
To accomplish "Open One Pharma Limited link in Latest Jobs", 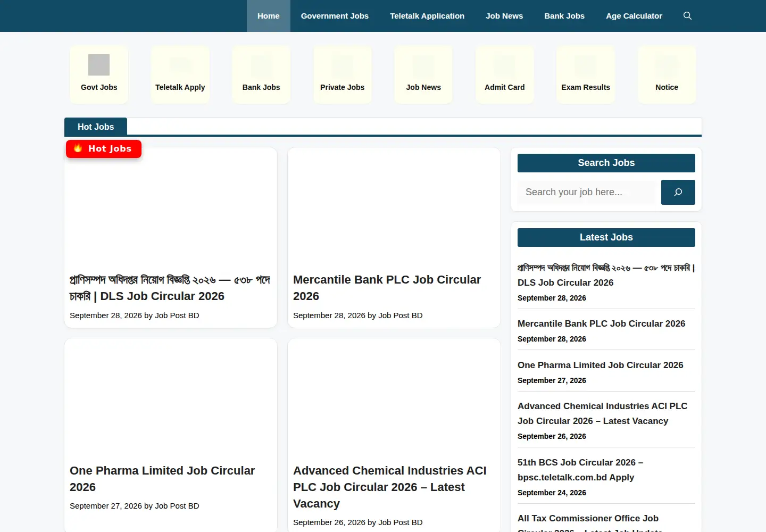I will 601,365.
